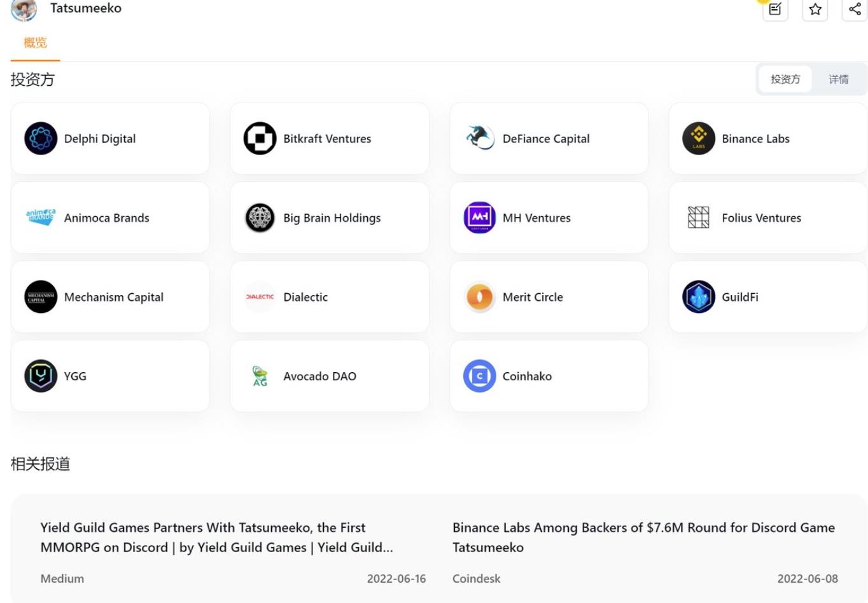Image resolution: width=868 pixels, height=603 pixels.
Task: Click the Medium source label
Action: coord(62,579)
